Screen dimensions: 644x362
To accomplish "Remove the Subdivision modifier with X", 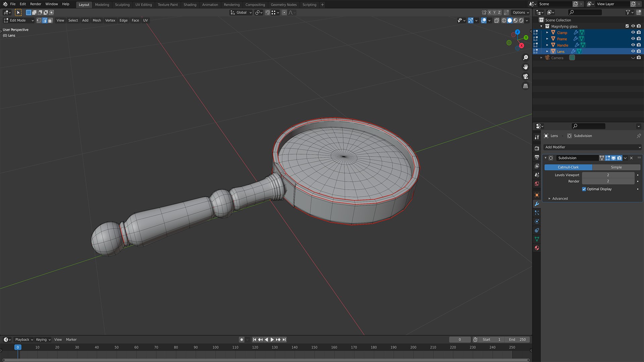I will [x=631, y=158].
